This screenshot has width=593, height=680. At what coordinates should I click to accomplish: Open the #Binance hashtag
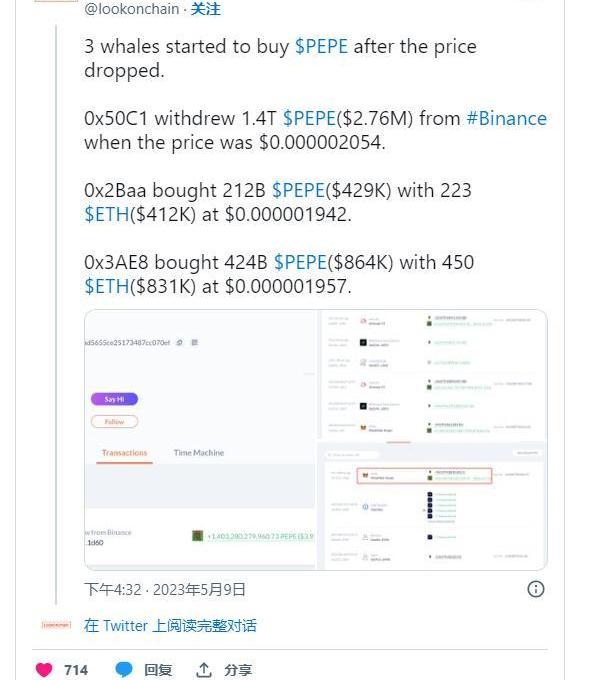(507, 118)
